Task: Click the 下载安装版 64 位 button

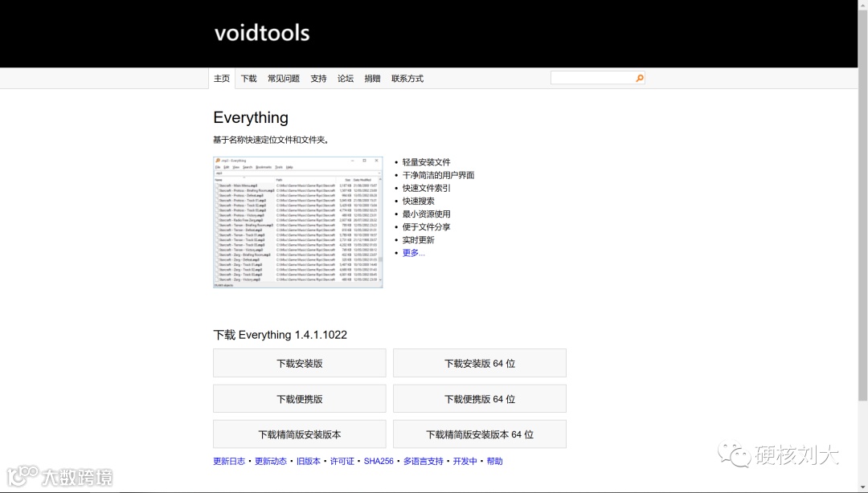Action: click(479, 363)
